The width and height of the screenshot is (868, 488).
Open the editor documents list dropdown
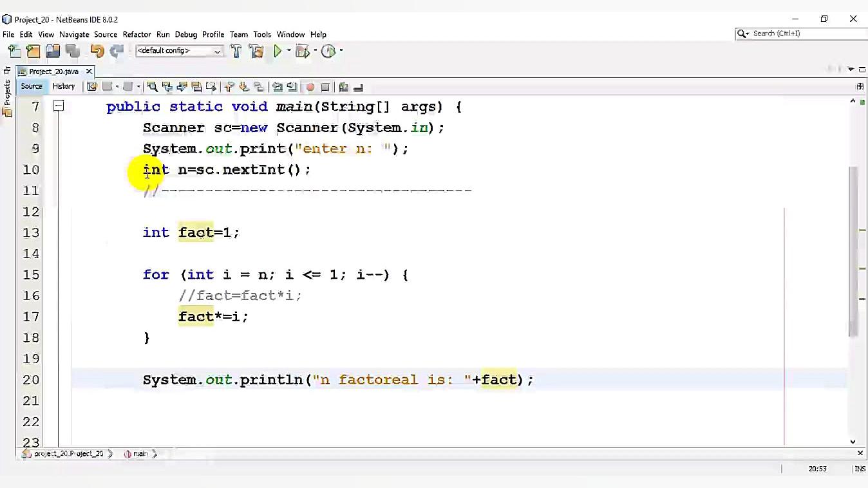tap(851, 70)
